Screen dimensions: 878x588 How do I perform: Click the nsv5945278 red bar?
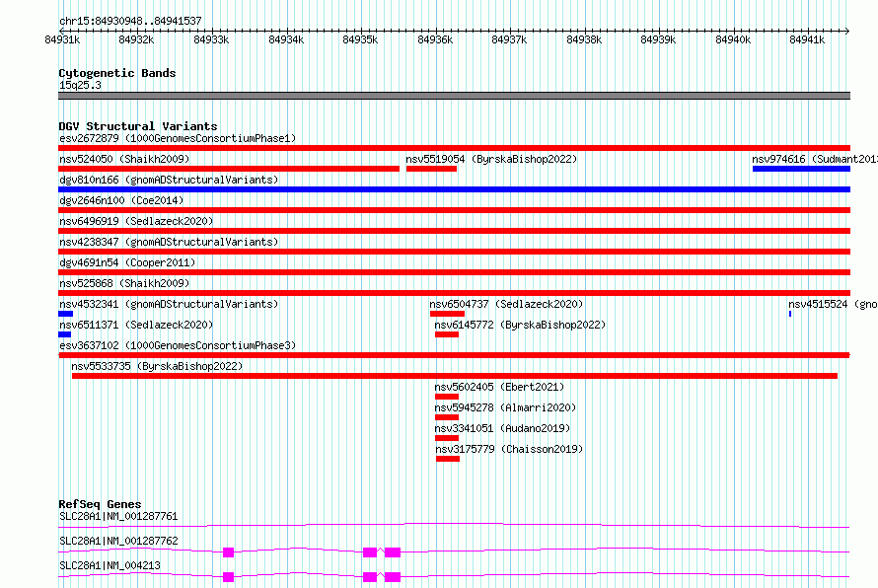[447, 417]
